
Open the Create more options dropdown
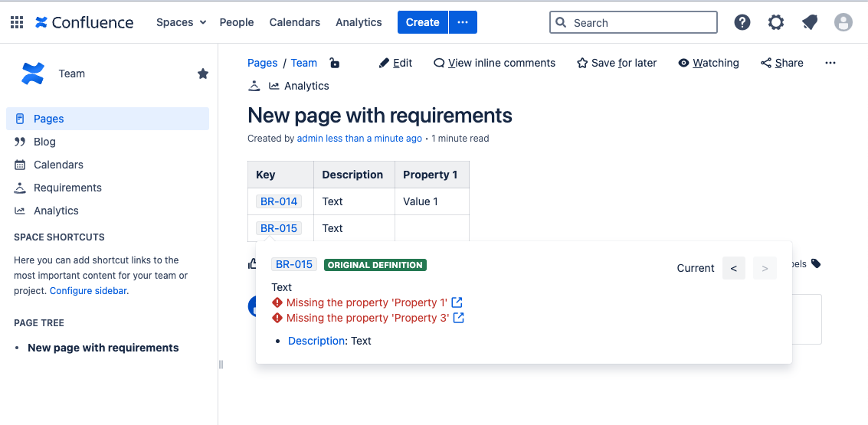pyautogui.click(x=463, y=22)
